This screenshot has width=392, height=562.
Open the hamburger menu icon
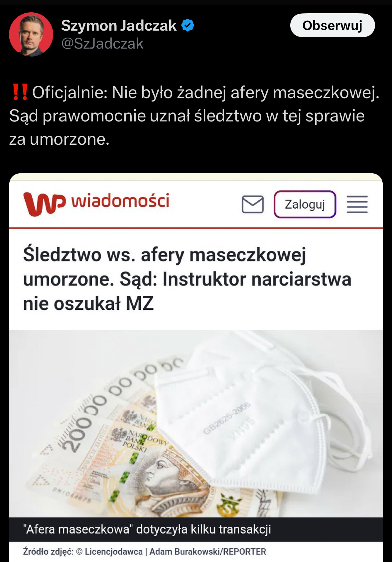[x=357, y=204]
